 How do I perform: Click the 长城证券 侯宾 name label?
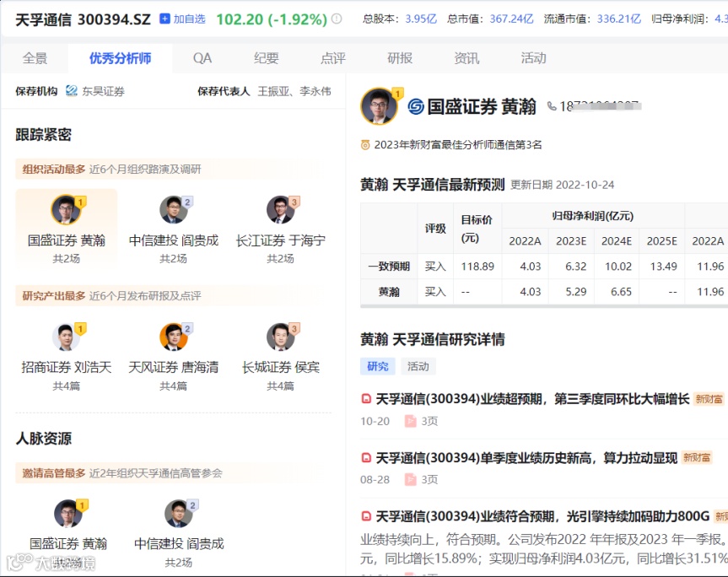280,368
